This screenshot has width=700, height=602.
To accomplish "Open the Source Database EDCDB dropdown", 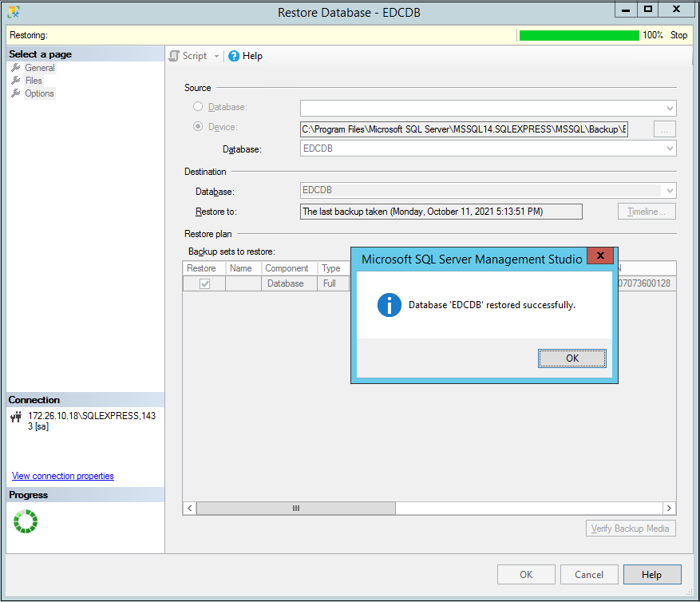I will [669, 149].
